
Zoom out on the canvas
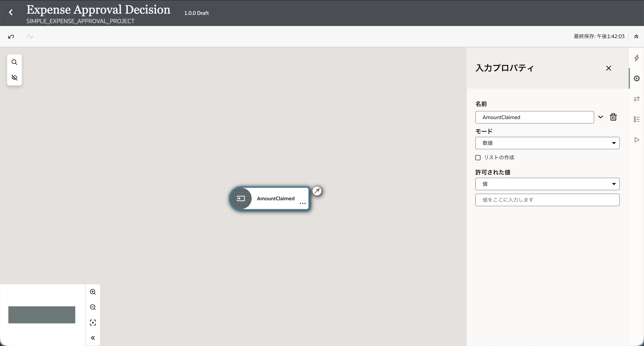coord(93,307)
